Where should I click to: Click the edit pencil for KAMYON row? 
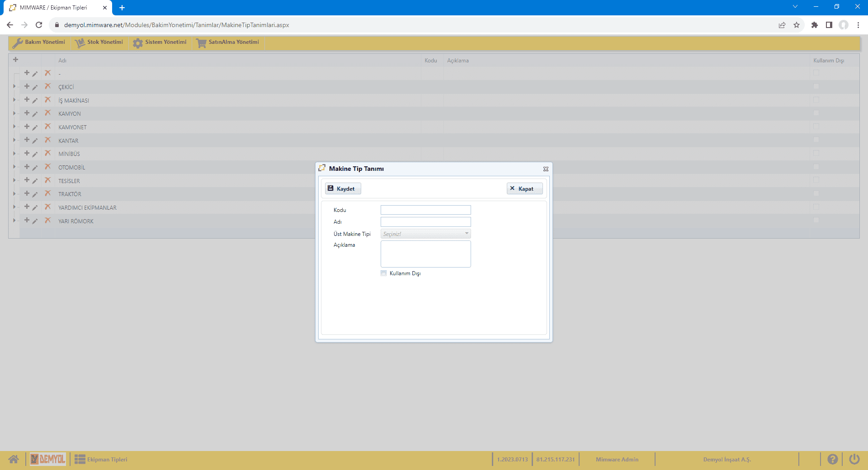coord(35,114)
